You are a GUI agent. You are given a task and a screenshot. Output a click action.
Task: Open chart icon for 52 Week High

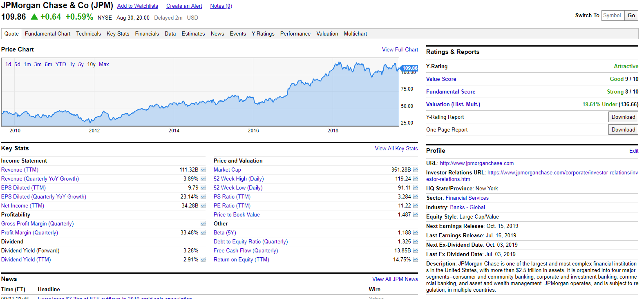click(x=416, y=179)
